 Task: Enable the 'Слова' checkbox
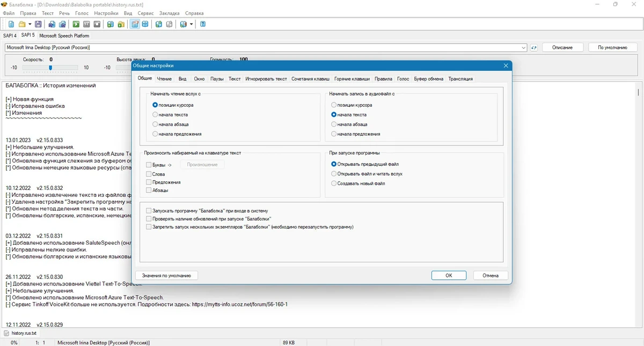coord(149,174)
